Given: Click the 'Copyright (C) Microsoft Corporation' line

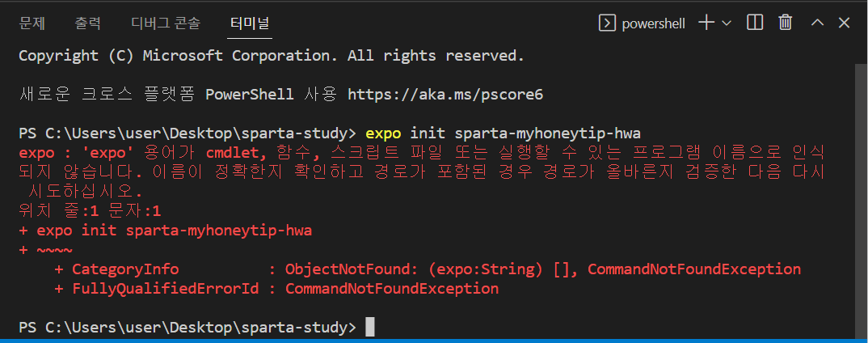Looking at the screenshot, I should coord(272,56).
